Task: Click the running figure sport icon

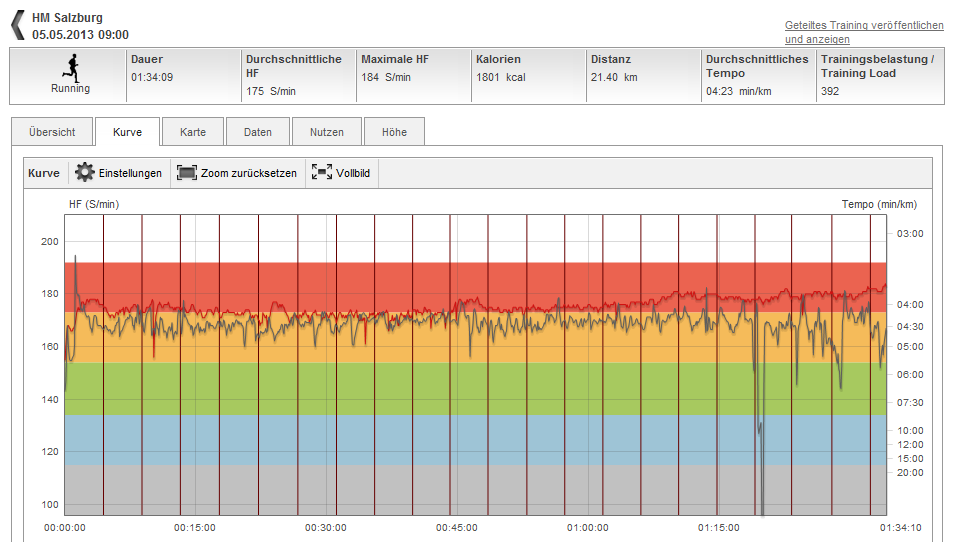Action: point(70,67)
